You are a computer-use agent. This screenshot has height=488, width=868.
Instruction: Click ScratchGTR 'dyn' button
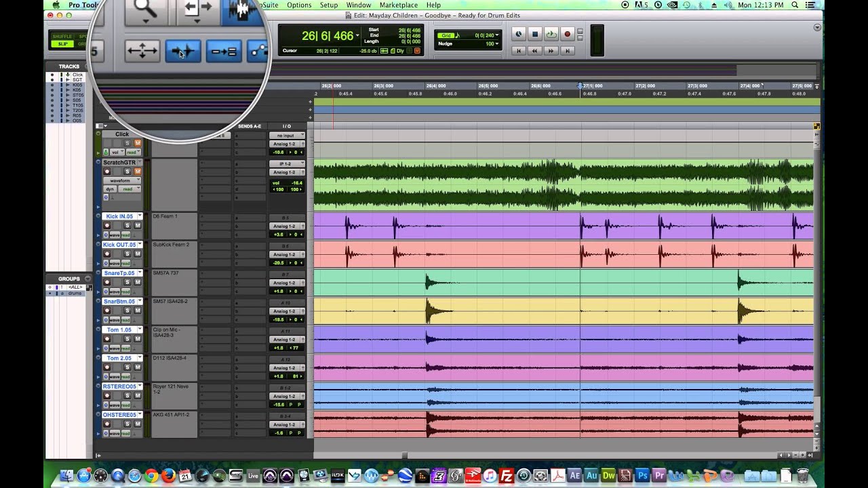point(110,189)
